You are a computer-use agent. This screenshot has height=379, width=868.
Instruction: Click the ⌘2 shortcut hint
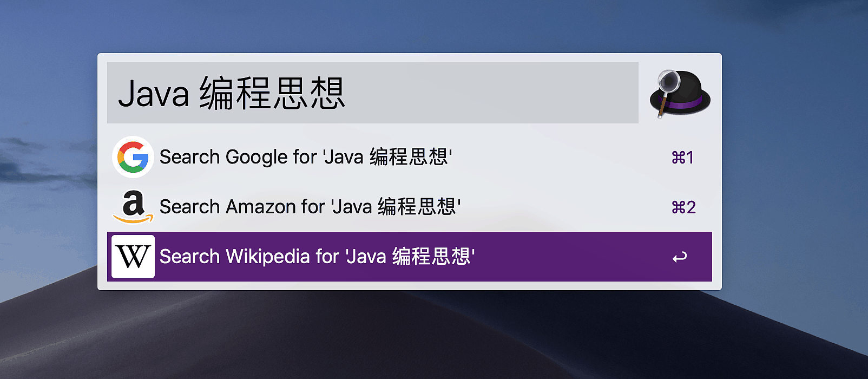tap(683, 207)
